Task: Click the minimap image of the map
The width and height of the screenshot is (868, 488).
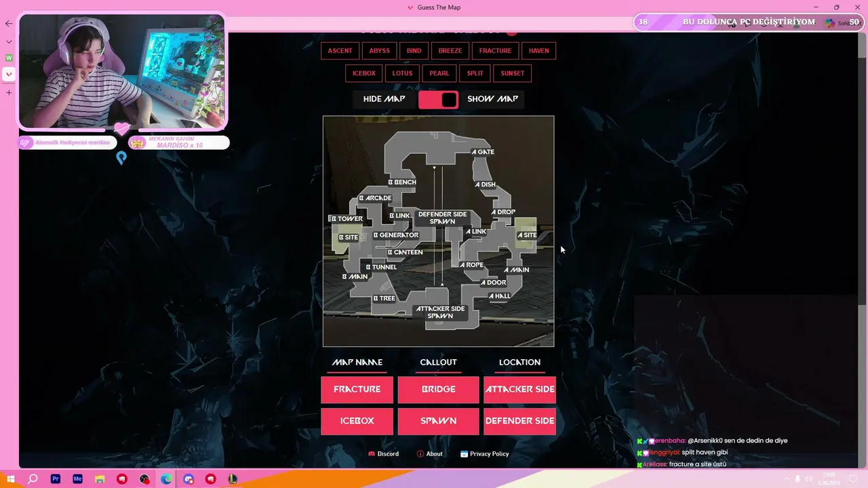Action: (x=438, y=231)
